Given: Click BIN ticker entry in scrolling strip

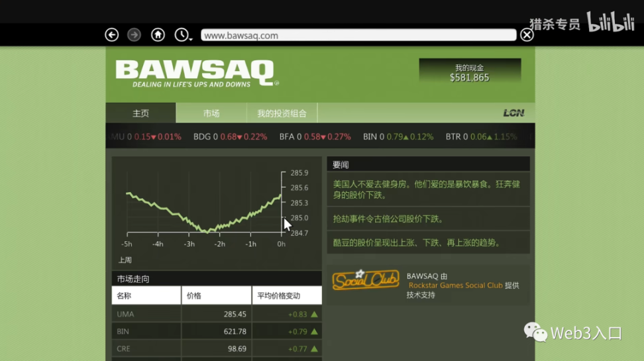Looking at the screenshot, I should point(398,136).
